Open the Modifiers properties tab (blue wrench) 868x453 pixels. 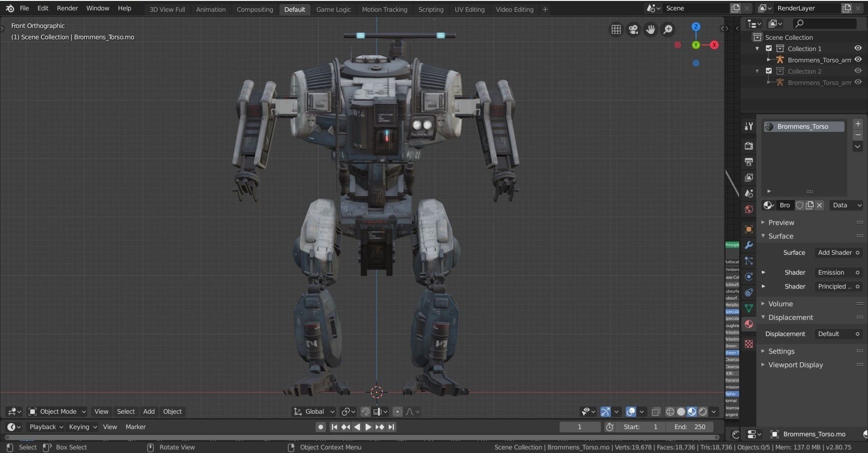[749, 245]
